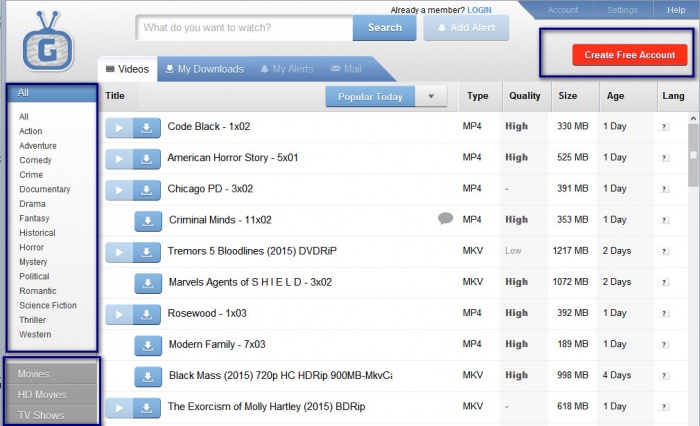
Task: Select the Drama genre
Action: 32,204
